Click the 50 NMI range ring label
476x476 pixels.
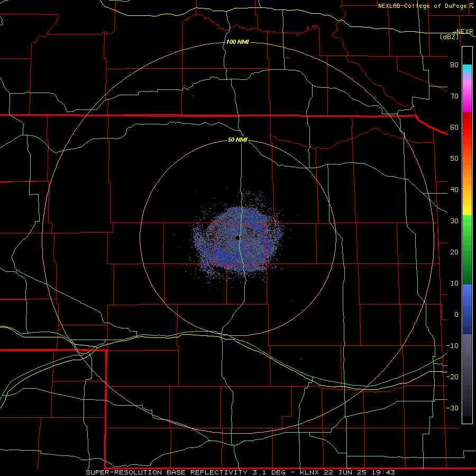click(237, 140)
